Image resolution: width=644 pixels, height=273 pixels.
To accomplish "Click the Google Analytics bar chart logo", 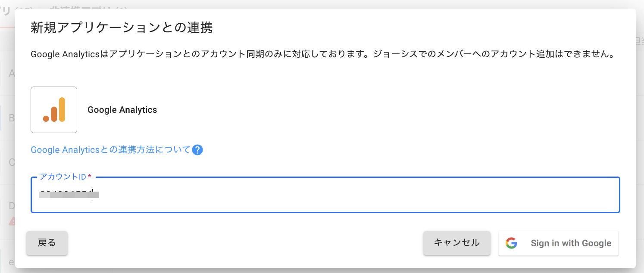I will 54,110.
